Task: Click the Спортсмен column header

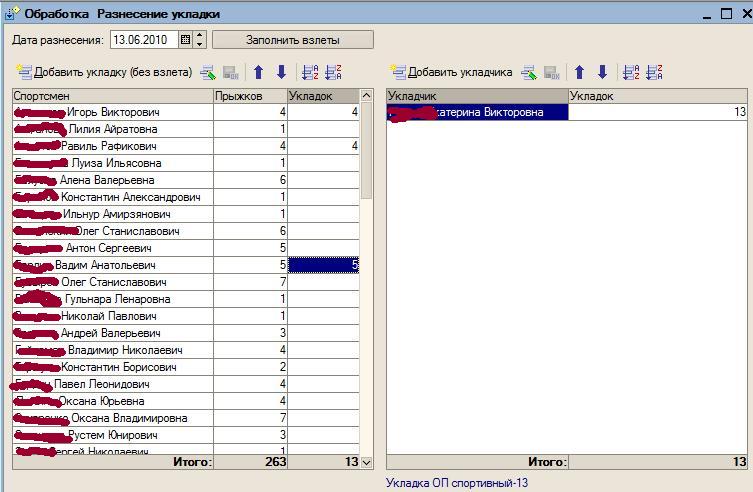Action: 113,96
